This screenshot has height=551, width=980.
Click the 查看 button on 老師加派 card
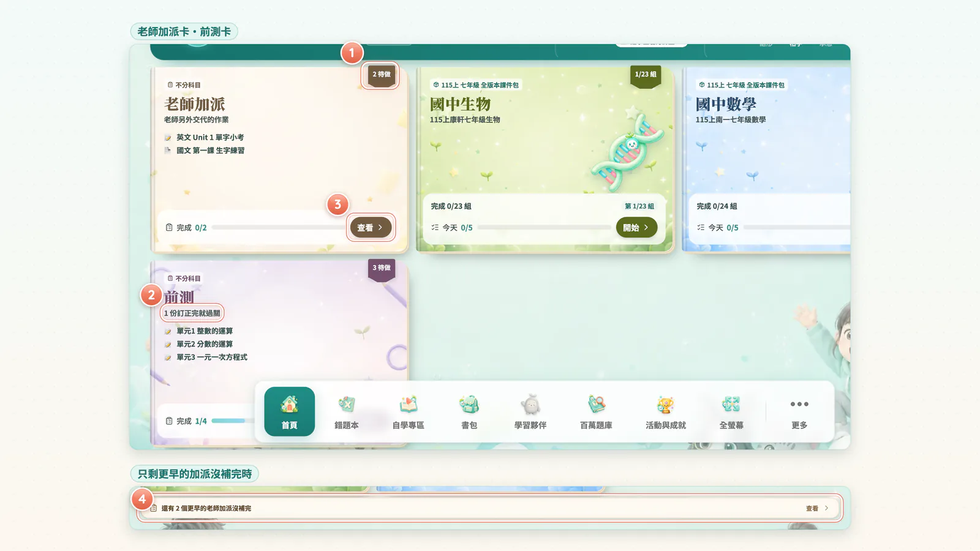pyautogui.click(x=371, y=227)
